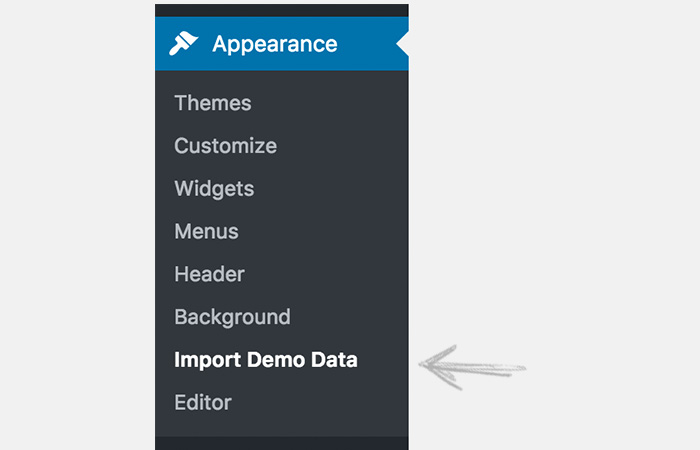Open Import Demo Data page
The image size is (700, 450).
[x=266, y=360]
